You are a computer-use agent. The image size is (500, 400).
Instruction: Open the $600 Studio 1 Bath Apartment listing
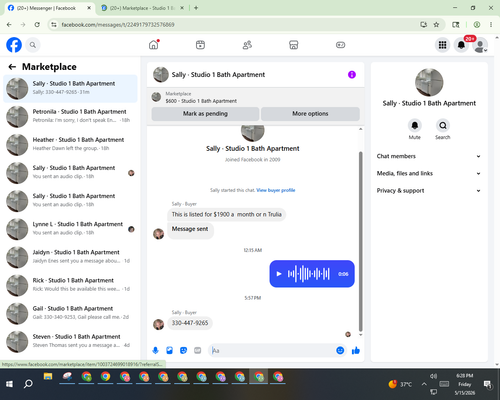pyautogui.click(x=201, y=101)
